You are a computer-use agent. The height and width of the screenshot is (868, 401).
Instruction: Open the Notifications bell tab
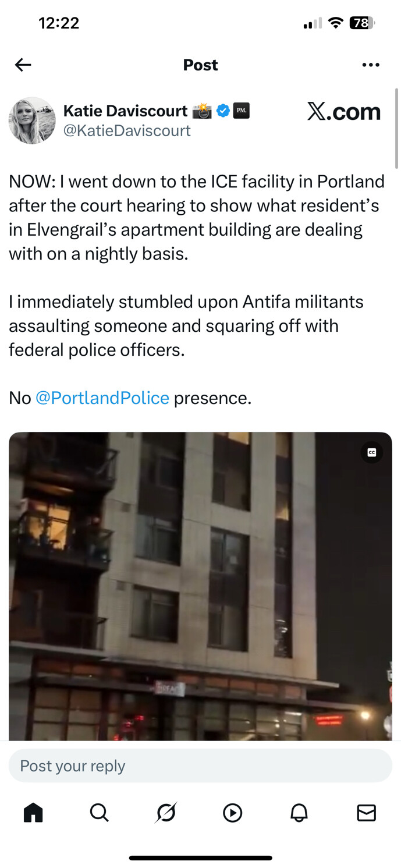299,813
